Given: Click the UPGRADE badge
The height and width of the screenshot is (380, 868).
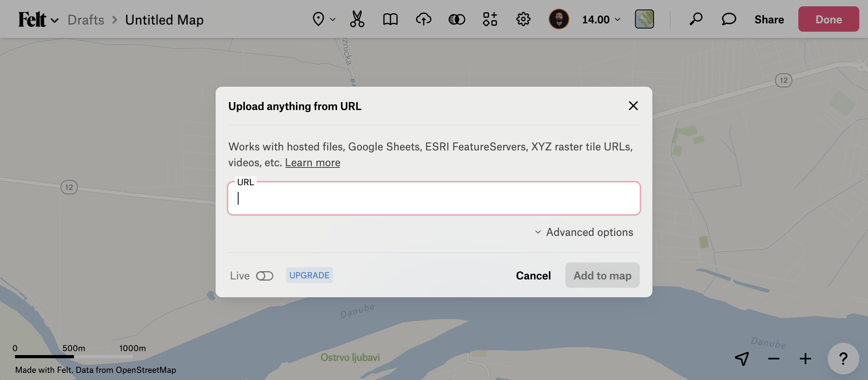Looking at the screenshot, I should [x=309, y=275].
